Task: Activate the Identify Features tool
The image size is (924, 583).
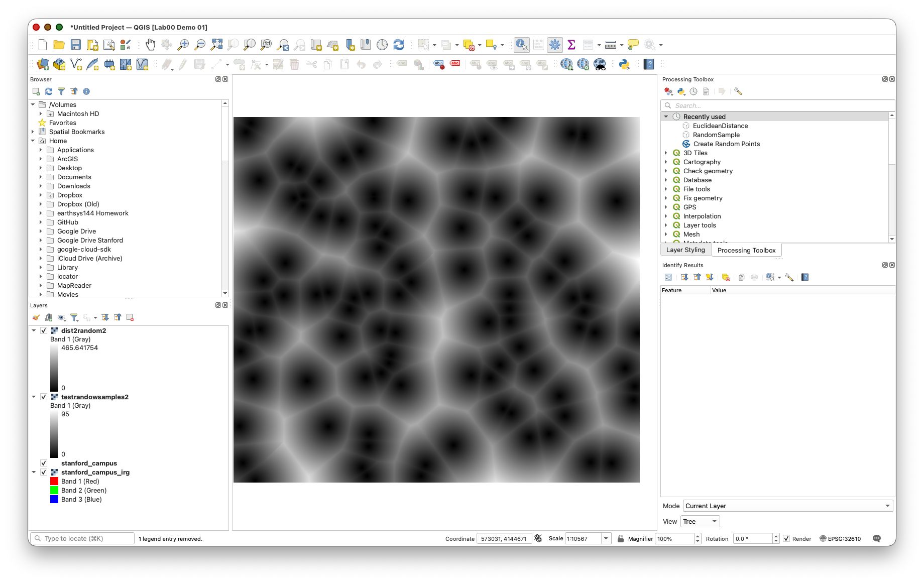Action: click(521, 45)
